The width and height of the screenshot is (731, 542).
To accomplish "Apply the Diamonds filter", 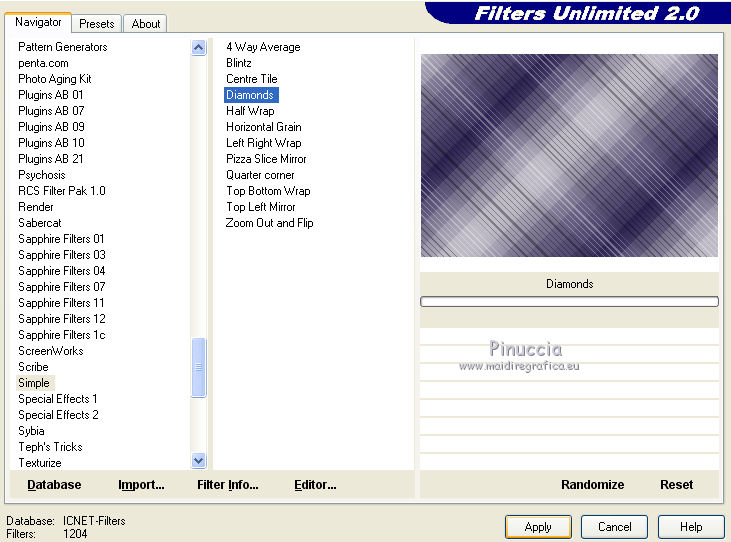I will point(538,527).
